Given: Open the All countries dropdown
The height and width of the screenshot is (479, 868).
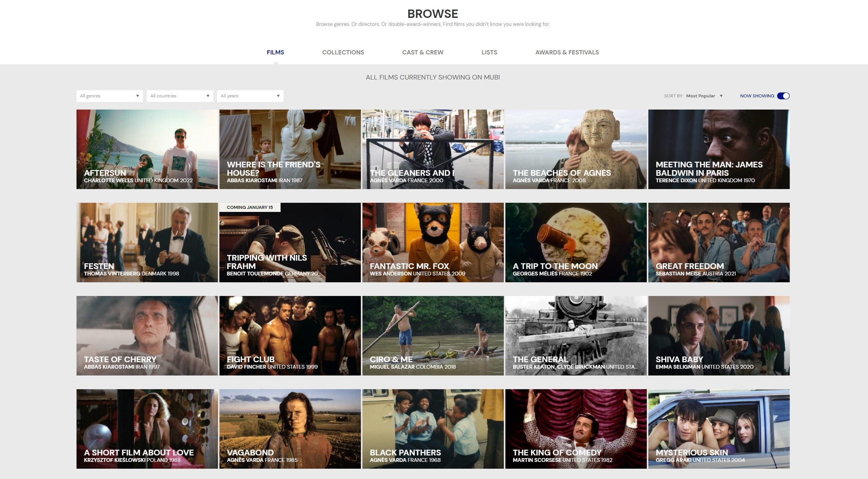Looking at the screenshot, I should coord(179,96).
